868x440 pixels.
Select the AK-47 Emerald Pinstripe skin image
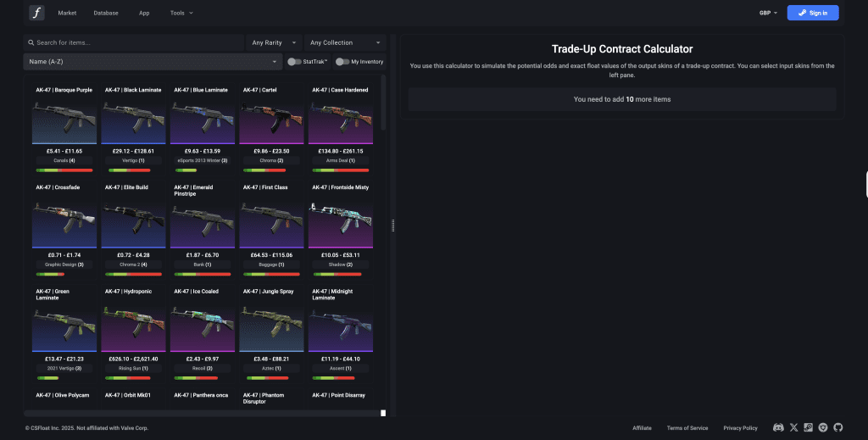pyautogui.click(x=202, y=224)
